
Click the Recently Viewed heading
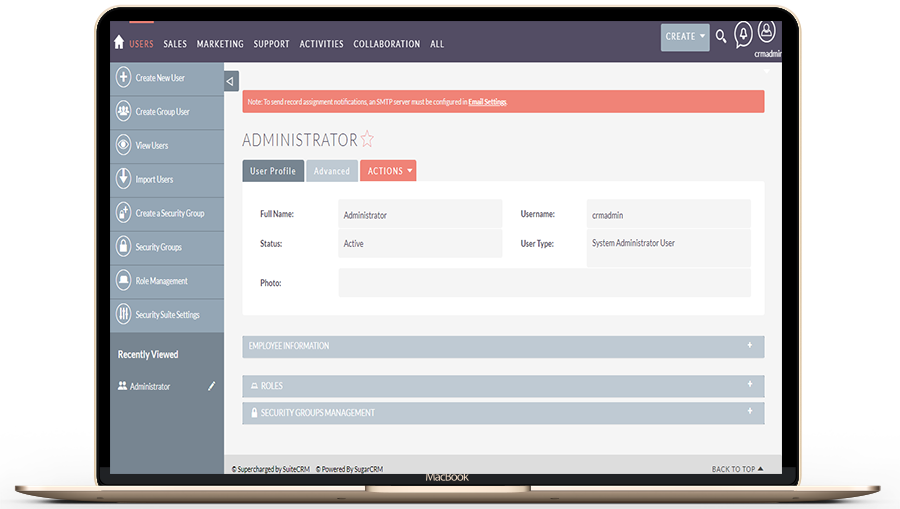148,355
